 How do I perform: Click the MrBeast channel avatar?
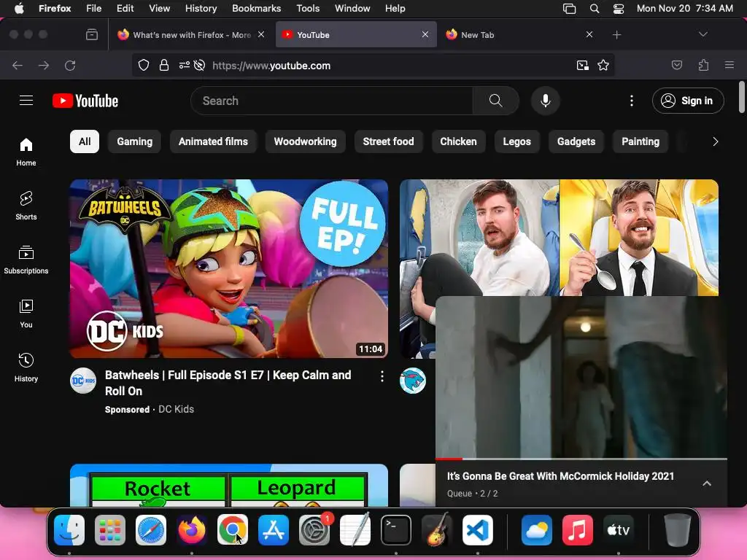pos(413,381)
